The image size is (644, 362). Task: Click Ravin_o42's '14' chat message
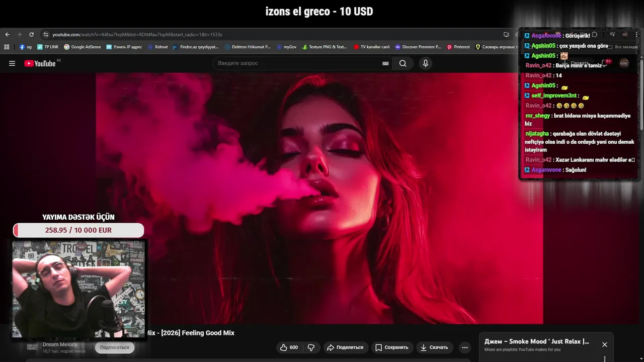coord(543,75)
